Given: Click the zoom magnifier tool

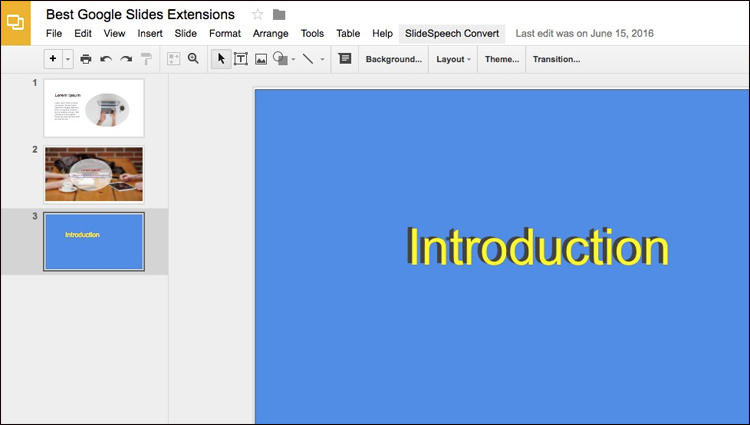Looking at the screenshot, I should pyautogui.click(x=193, y=59).
